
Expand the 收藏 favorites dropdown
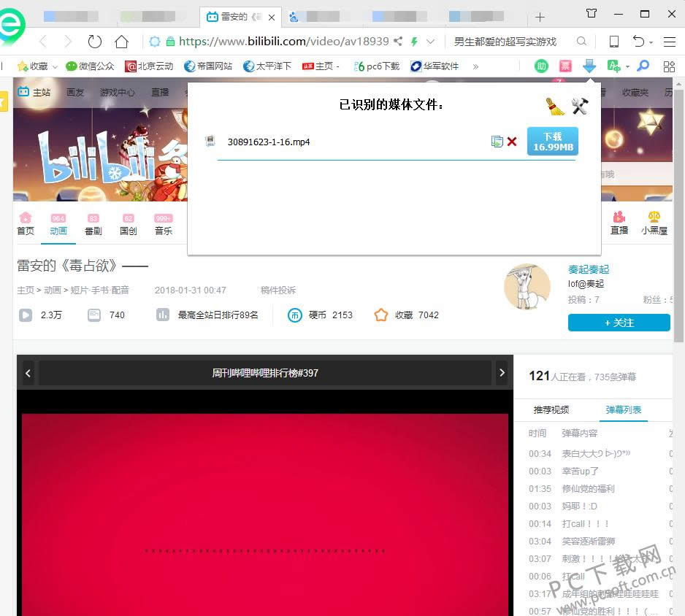point(55,66)
